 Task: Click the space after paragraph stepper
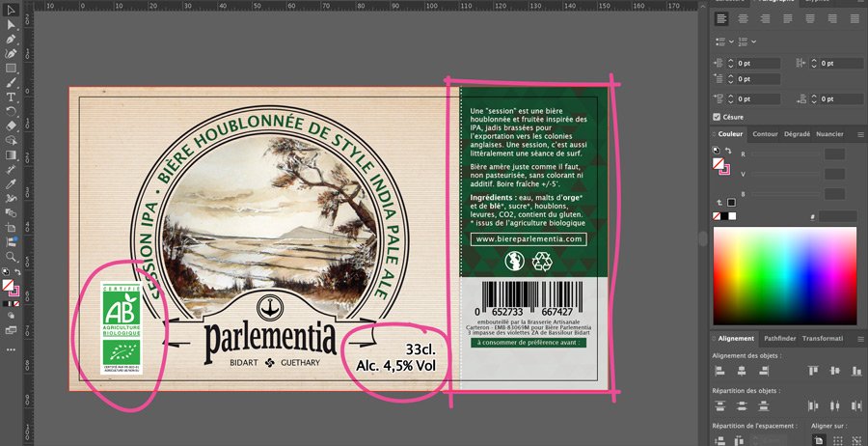(x=814, y=99)
